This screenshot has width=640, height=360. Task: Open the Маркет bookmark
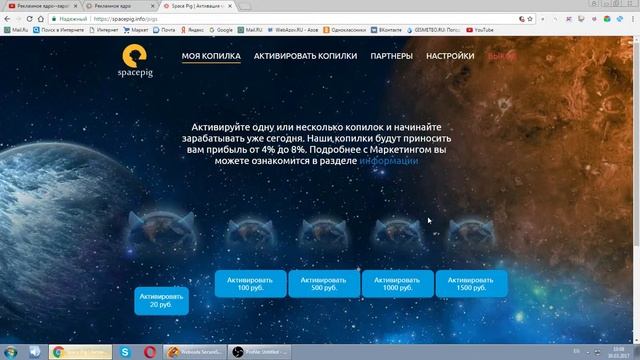pos(136,30)
